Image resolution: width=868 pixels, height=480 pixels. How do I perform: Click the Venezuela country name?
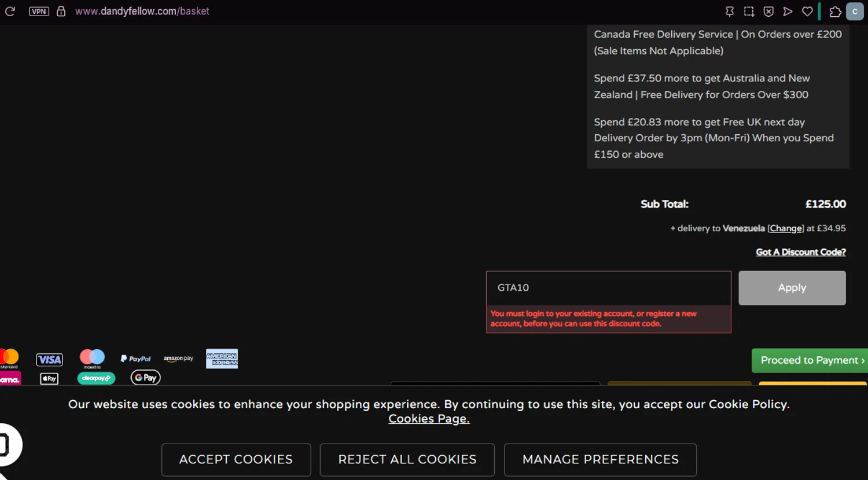pyautogui.click(x=744, y=228)
